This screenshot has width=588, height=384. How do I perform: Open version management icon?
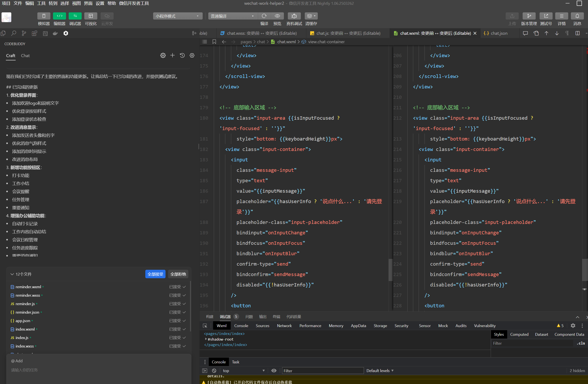[x=529, y=16]
